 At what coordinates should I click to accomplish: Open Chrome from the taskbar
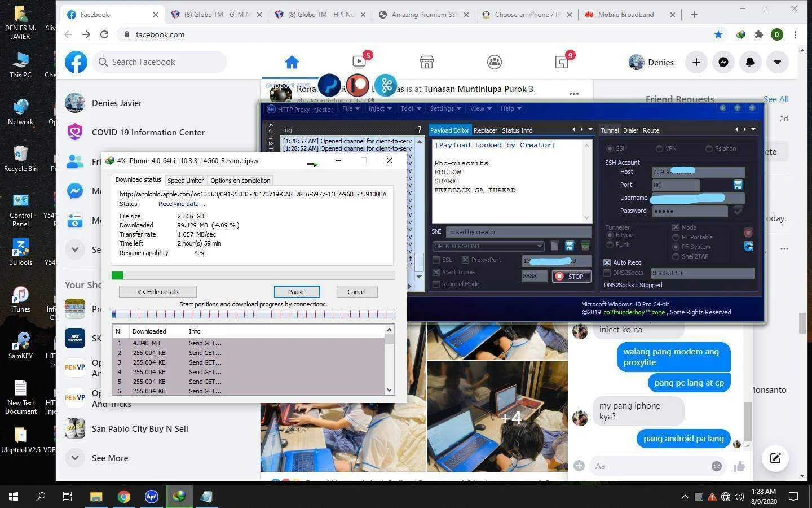(x=124, y=497)
